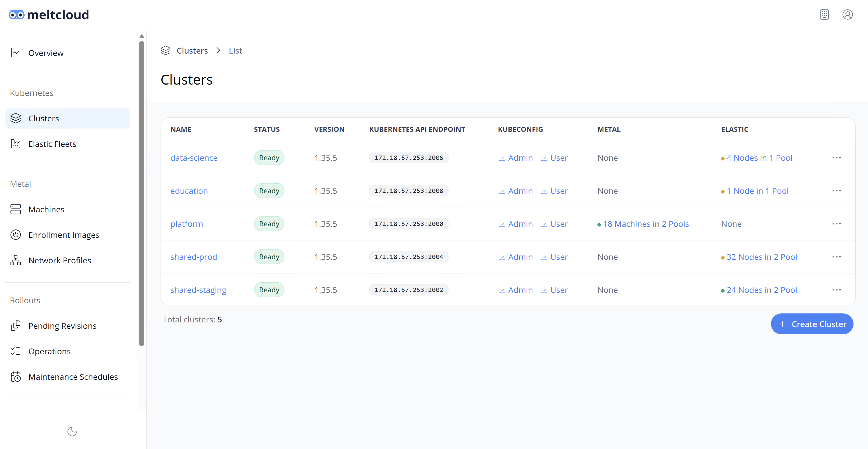This screenshot has height=449, width=868.
Task: Download Admin kubeconfig for education
Action: pos(515,191)
